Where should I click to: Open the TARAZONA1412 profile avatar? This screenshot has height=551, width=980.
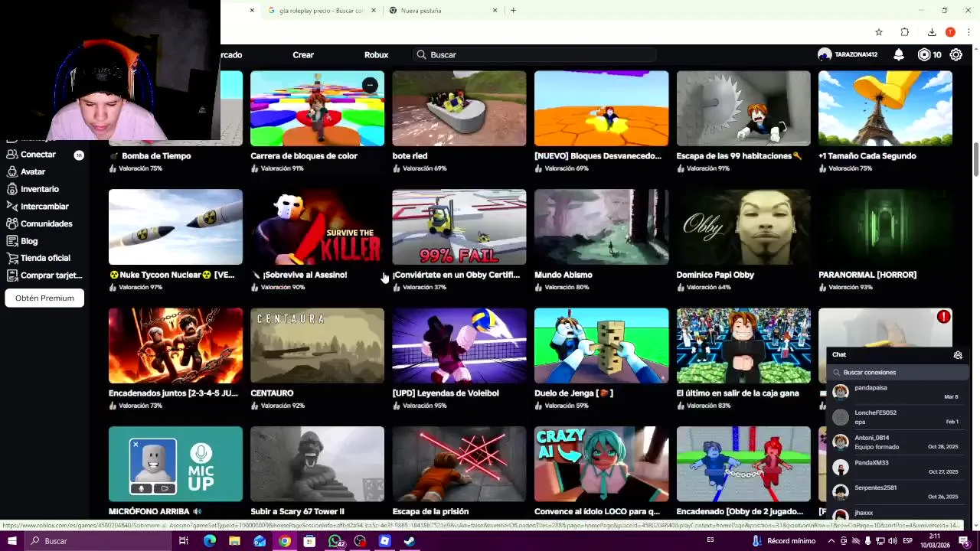click(825, 54)
